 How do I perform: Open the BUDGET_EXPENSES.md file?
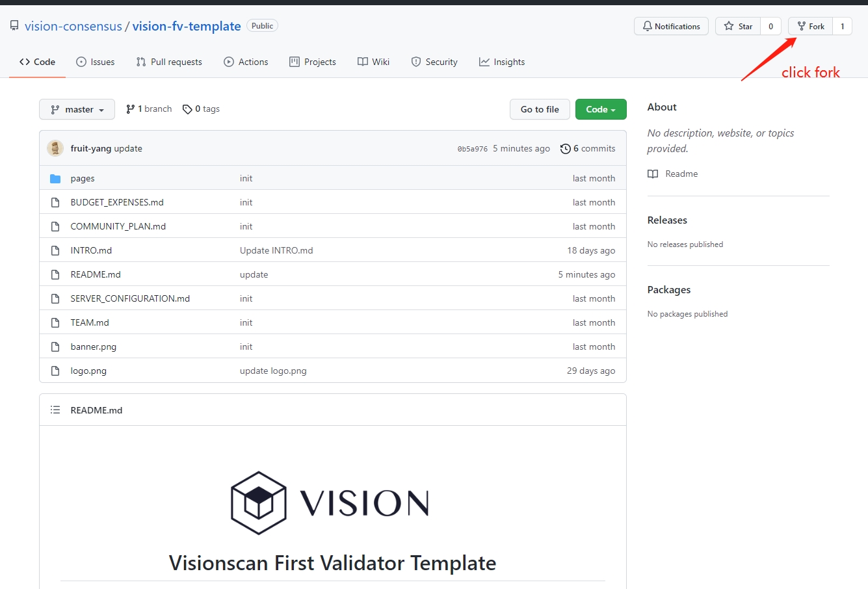point(117,202)
